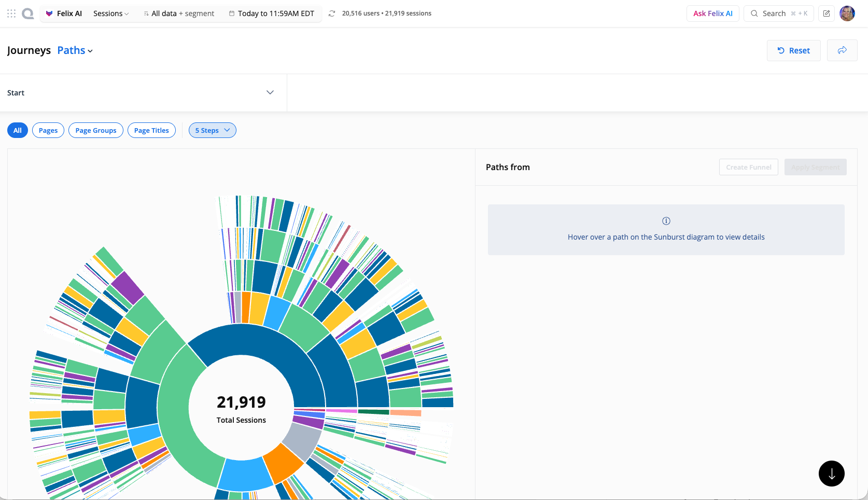Click the black scroll-down arrow button
The height and width of the screenshot is (500, 868).
[832, 474]
